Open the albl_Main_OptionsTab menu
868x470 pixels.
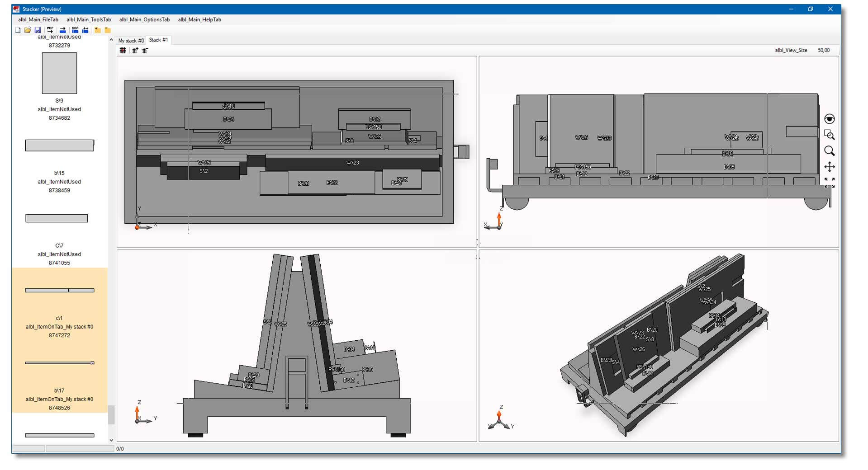[144, 19]
